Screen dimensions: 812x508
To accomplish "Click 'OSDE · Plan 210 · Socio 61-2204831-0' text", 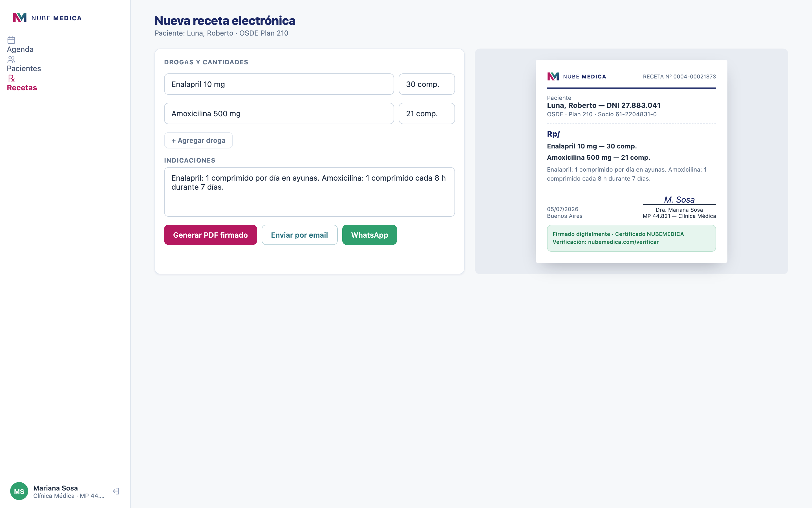I will coord(602,114).
